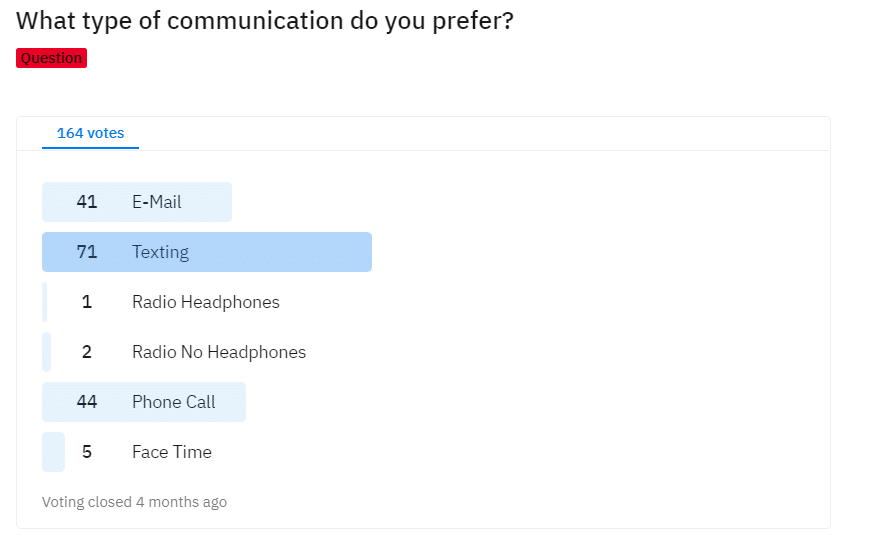
Task: Click the 41 vote count for E-Mail
Action: pos(87,202)
